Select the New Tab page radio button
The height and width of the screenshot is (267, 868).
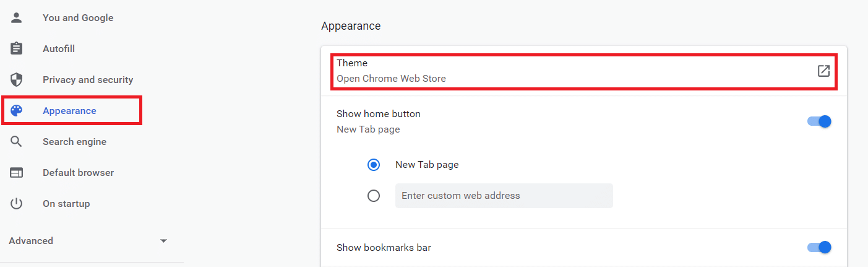(x=374, y=165)
